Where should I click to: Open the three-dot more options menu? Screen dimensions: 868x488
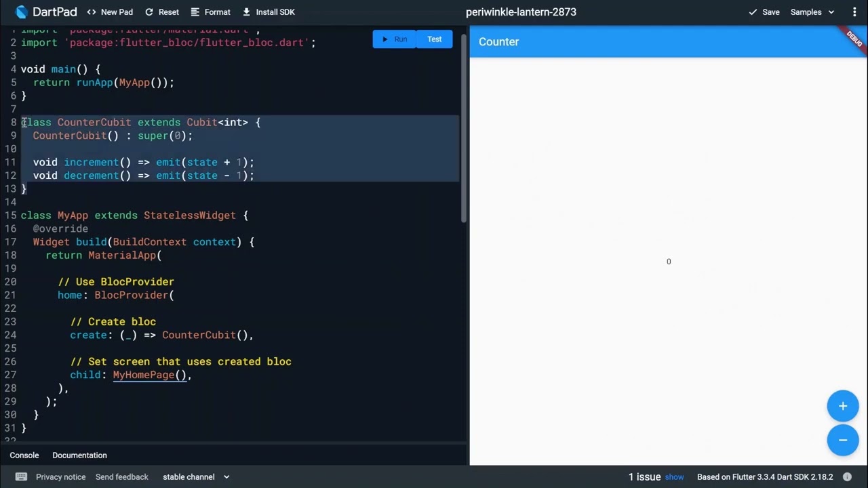(853, 12)
